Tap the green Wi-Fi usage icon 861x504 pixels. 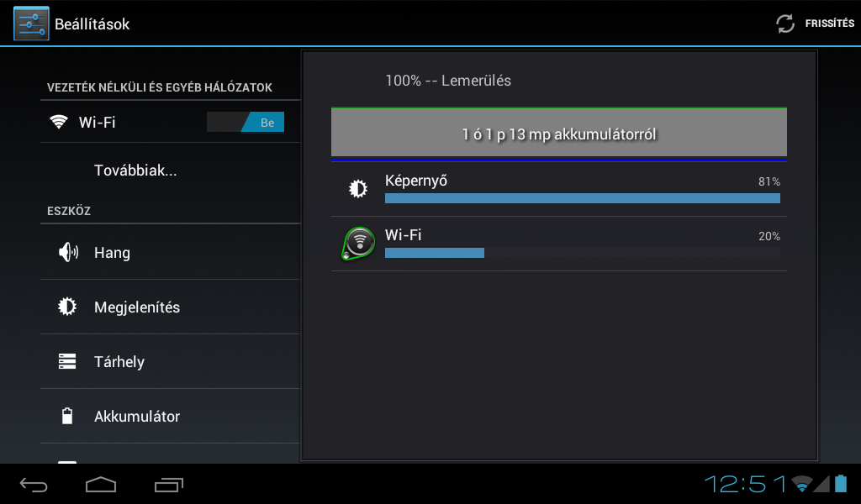358,243
